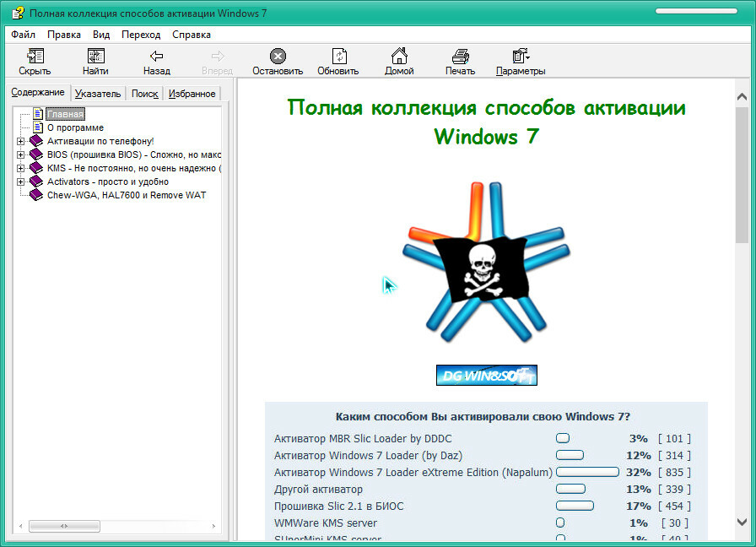Click the vertical scrollbar thumb of content pane
This screenshot has width=756, height=547.
click(x=742, y=175)
